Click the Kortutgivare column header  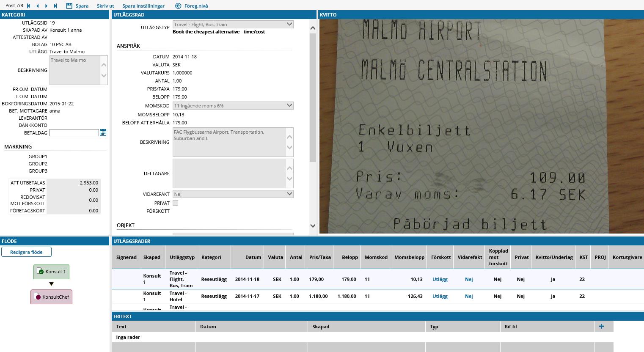627,257
